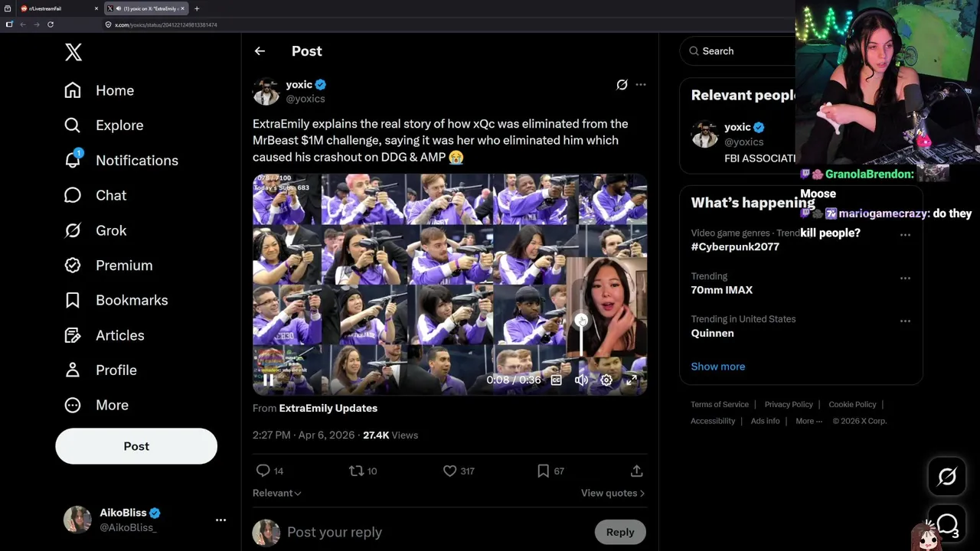Open Notifications bell in sidebar

[x=73, y=160]
